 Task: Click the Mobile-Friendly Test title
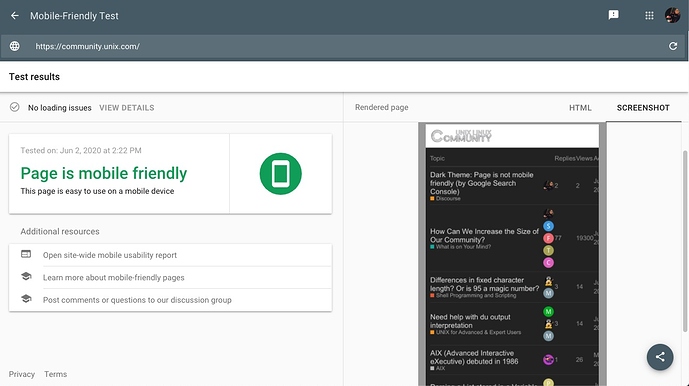[74, 16]
